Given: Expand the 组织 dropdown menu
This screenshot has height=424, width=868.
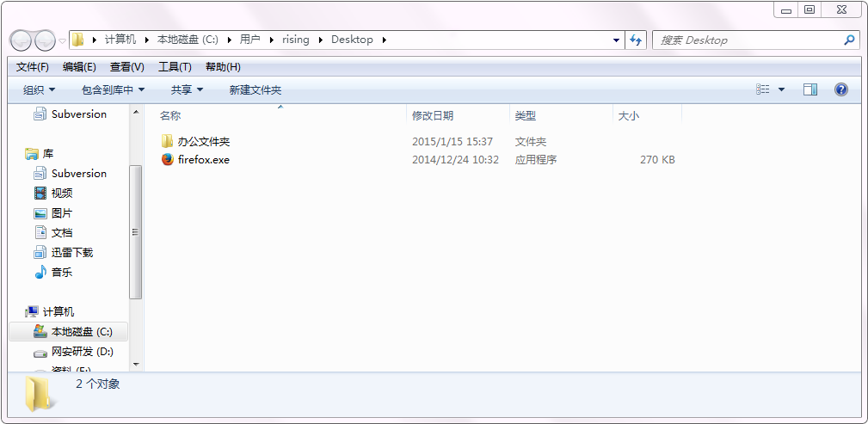Looking at the screenshot, I should tap(40, 90).
